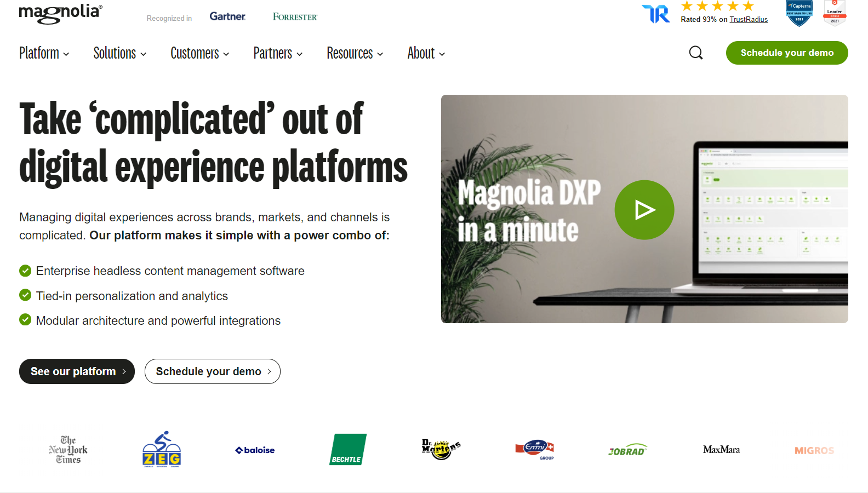The image size is (868, 493).
Task: Click the baloise logo
Action: (x=255, y=450)
